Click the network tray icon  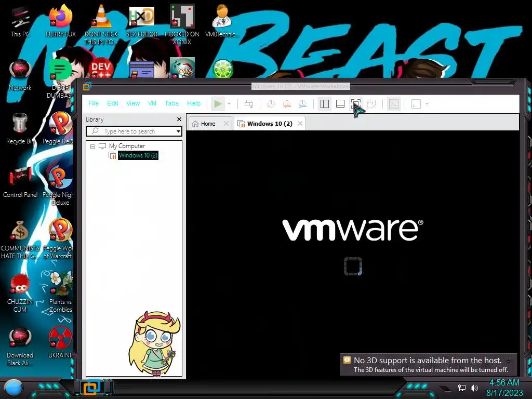pos(461,388)
